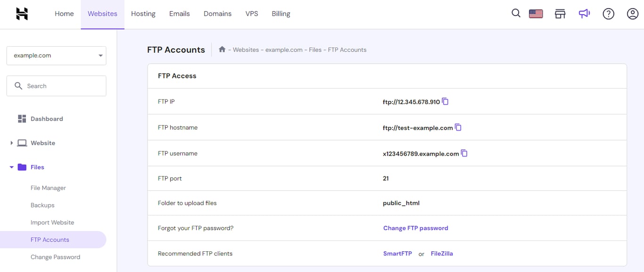
Task: Open the FileZilla link
Action: [441, 253]
